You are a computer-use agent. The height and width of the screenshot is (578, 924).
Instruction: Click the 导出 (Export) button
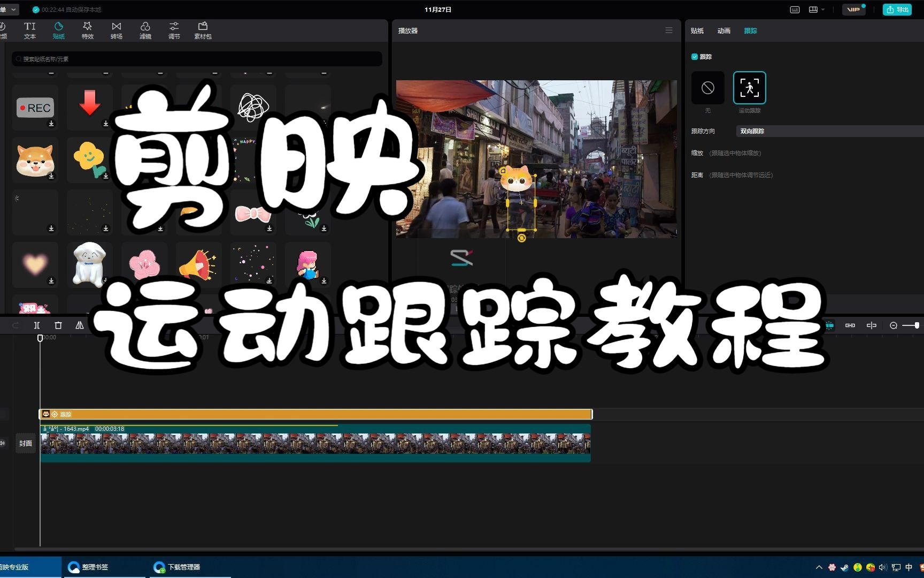click(x=897, y=10)
